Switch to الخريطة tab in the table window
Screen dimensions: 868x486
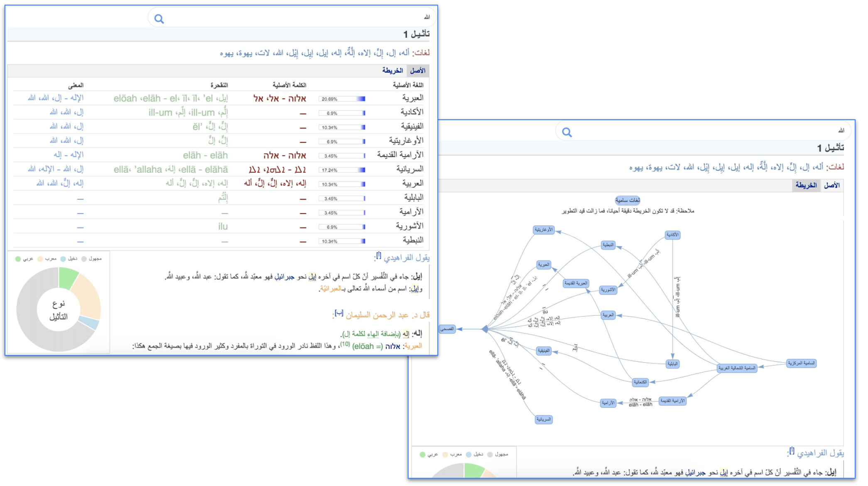[x=392, y=71]
